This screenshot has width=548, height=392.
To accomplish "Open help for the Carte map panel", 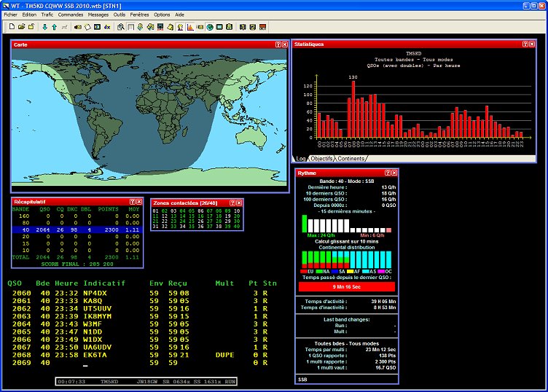I will click(278, 44).
